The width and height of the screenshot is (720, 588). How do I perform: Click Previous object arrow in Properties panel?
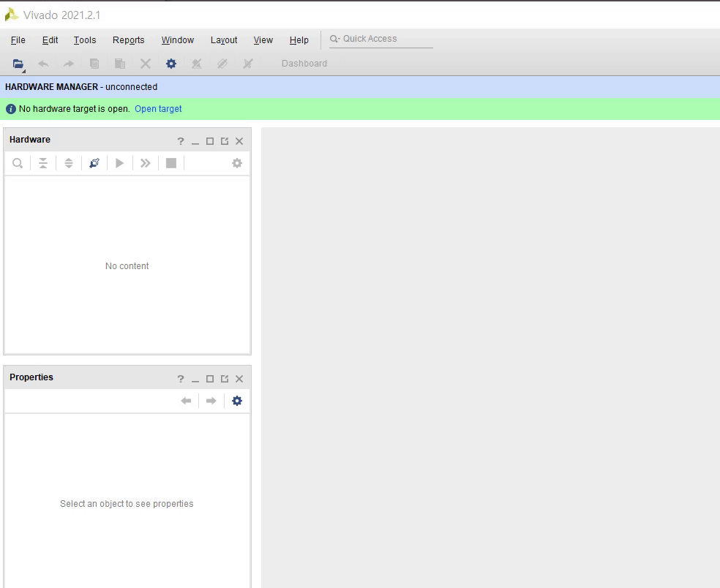pyautogui.click(x=186, y=401)
